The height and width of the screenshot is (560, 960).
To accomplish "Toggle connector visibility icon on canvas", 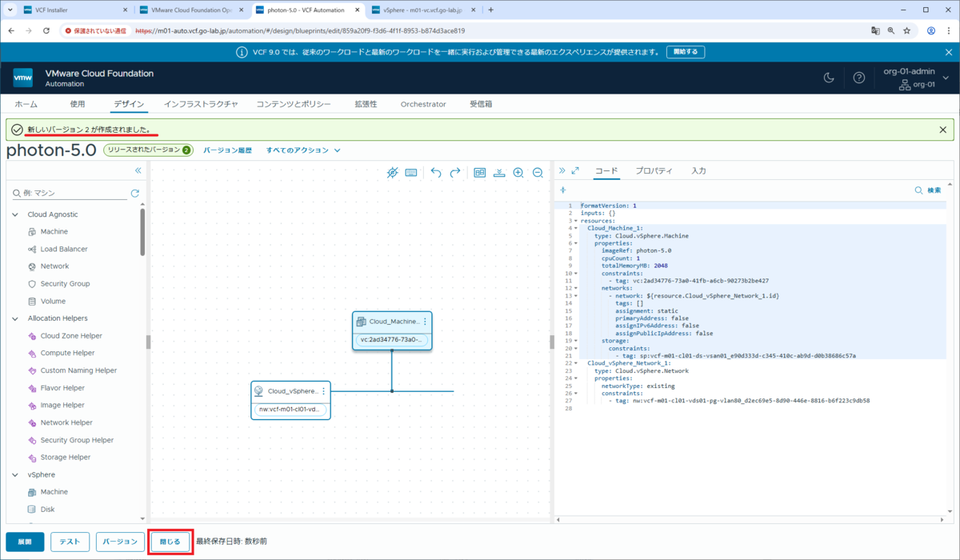I will (x=392, y=172).
